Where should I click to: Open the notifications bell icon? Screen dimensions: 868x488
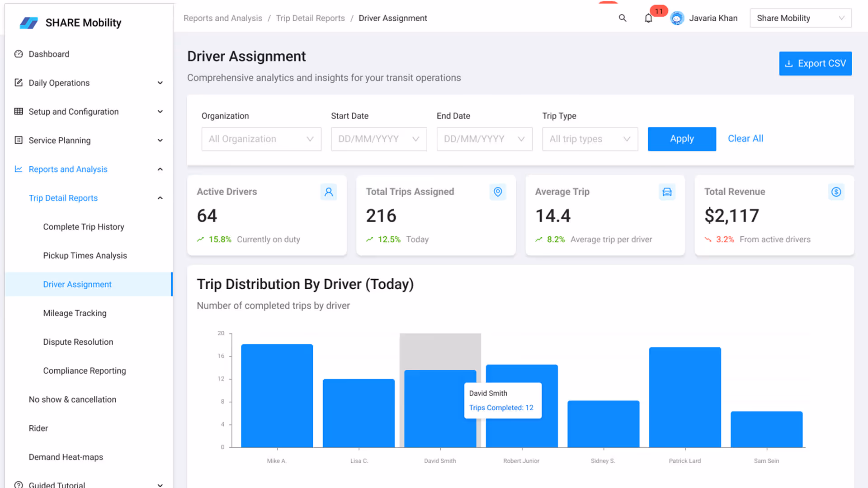click(648, 19)
